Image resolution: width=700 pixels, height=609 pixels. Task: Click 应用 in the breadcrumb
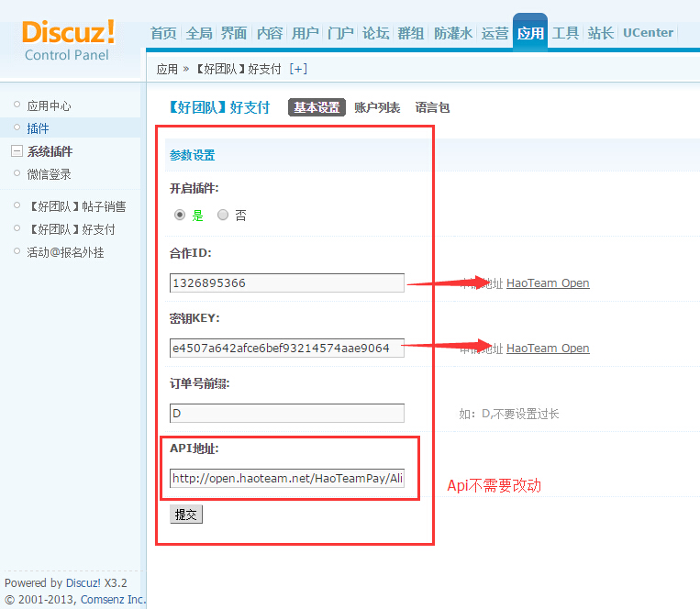tap(167, 69)
